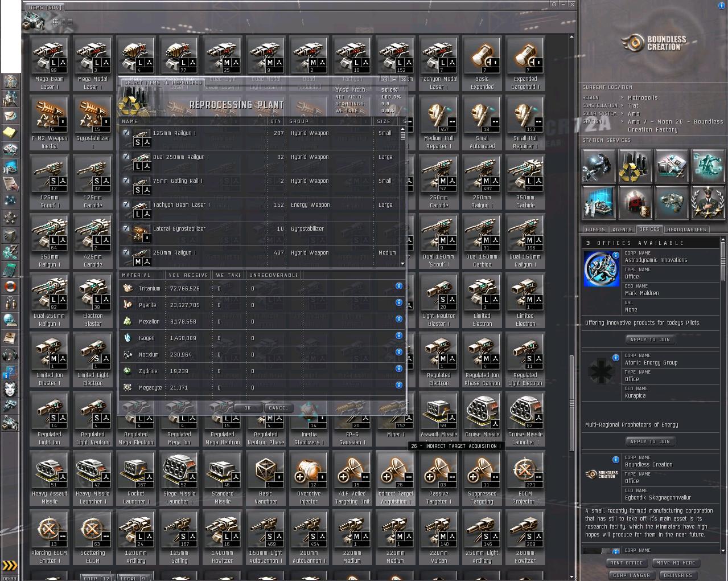Open the lifebuoy Help icon

tap(10, 287)
